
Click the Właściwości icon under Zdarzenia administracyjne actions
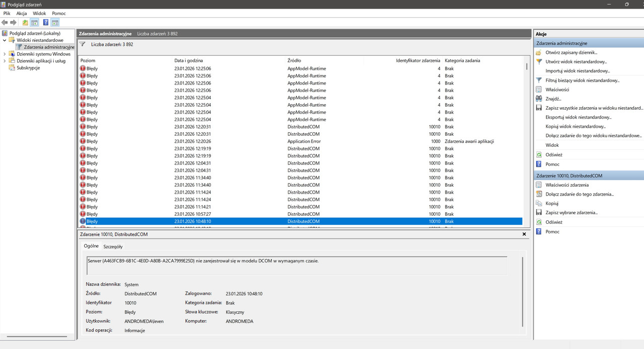pyautogui.click(x=539, y=90)
